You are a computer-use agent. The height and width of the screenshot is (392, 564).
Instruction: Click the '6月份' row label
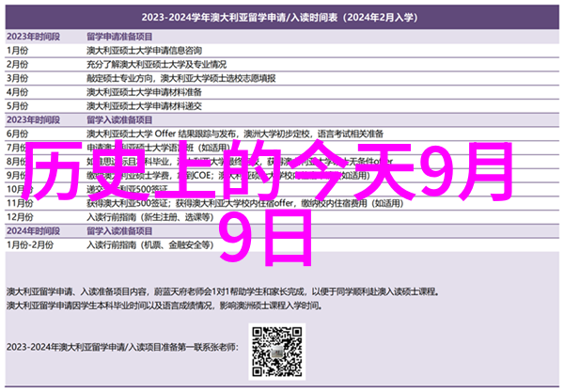pyautogui.click(x=19, y=135)
